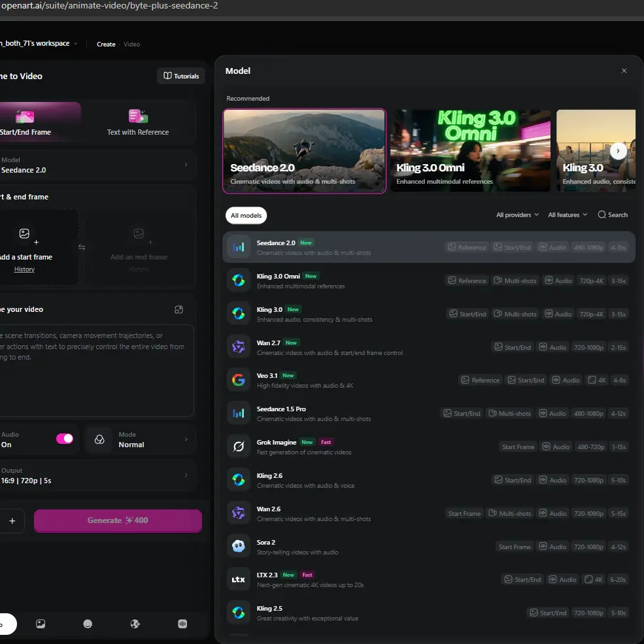Screen dimensions: 644x644
Task: Click the audio waveform icon in bottom toolbar
Action: tap(183, 624)
